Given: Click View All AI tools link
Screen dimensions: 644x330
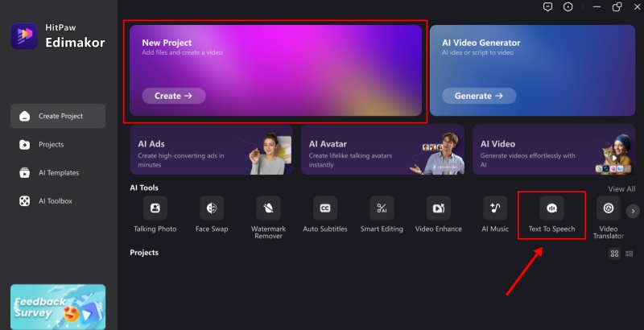Looking at the screenshot, I should (x=621, y=189).
